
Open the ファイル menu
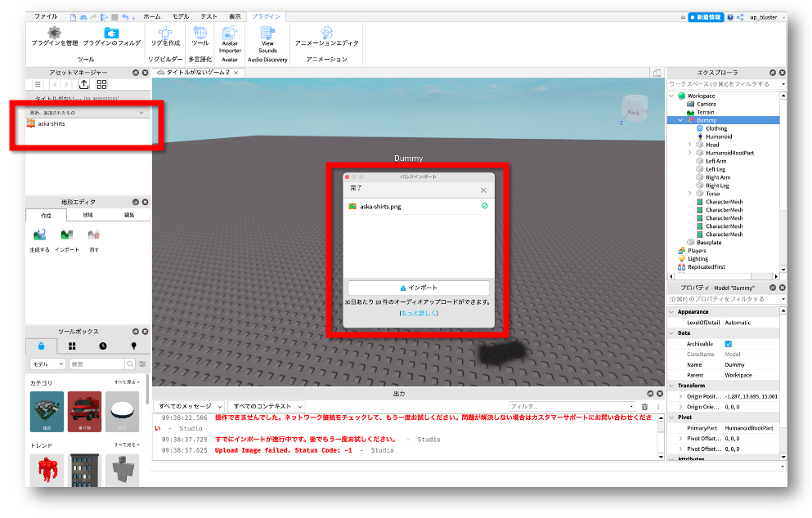tap(46, 16)
